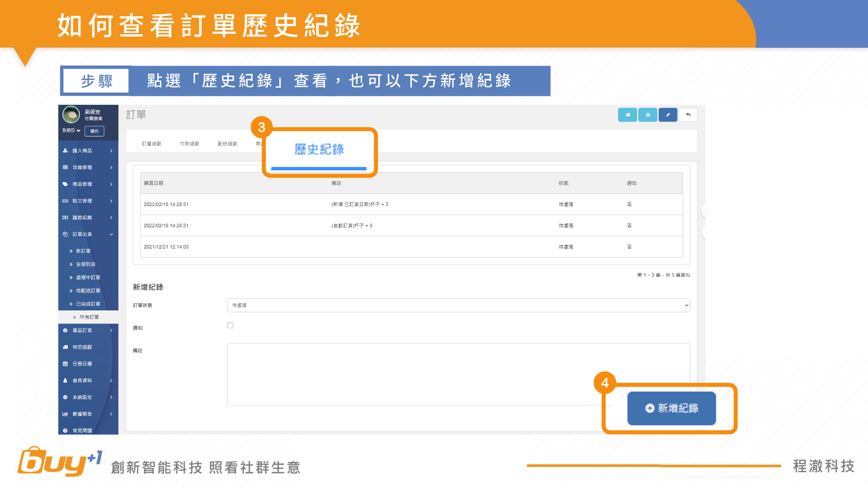Expand the 到期日 dropdown arrow
The image size is (868, 488).
click(79, 131)
